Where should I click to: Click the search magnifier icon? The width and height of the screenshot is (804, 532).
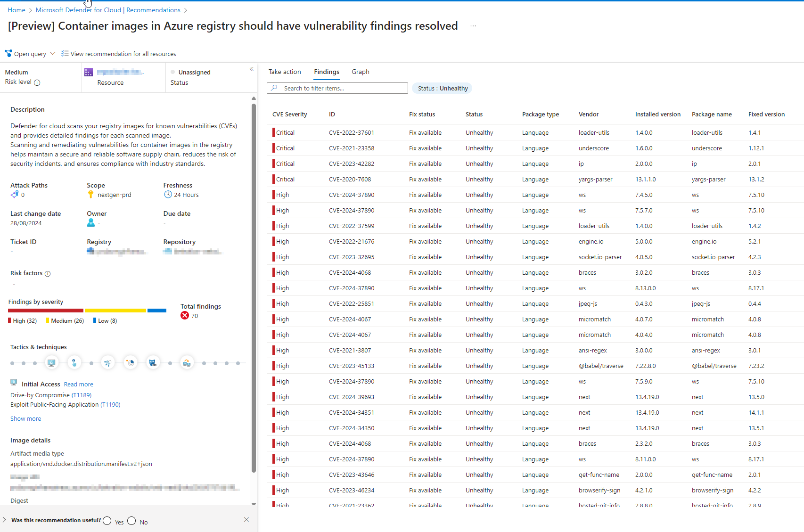pyautogui.click(x=274, y=88)
